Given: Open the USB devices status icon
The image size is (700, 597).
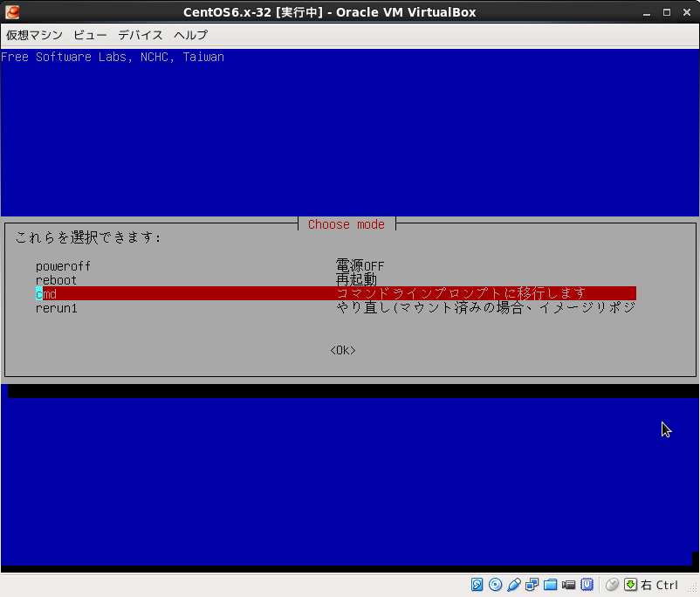Looking at the screenshot, I should 514,585.
